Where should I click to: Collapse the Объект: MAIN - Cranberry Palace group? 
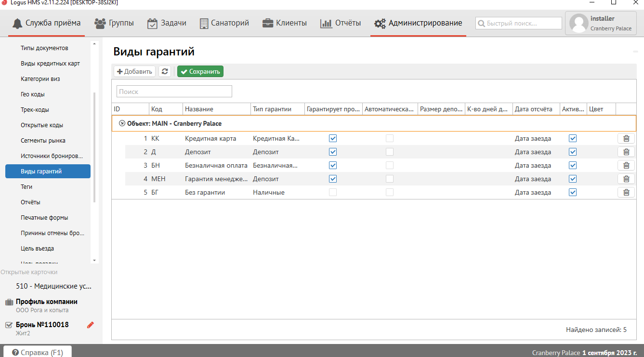tap(122, 123)
